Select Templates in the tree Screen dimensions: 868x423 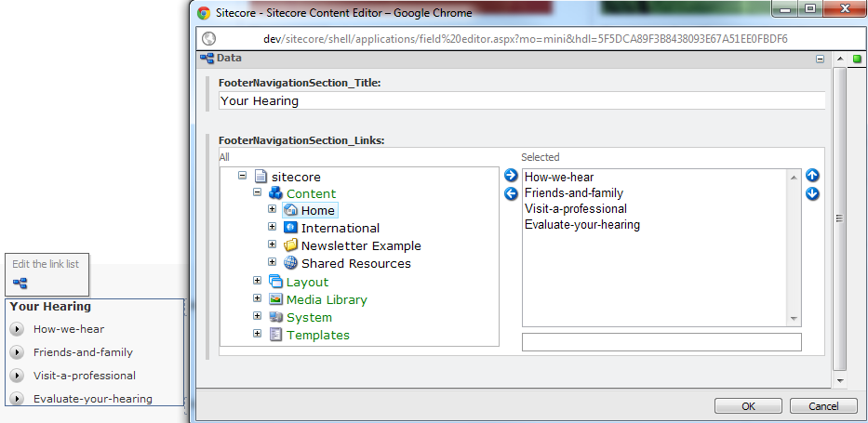pos(318,335)
